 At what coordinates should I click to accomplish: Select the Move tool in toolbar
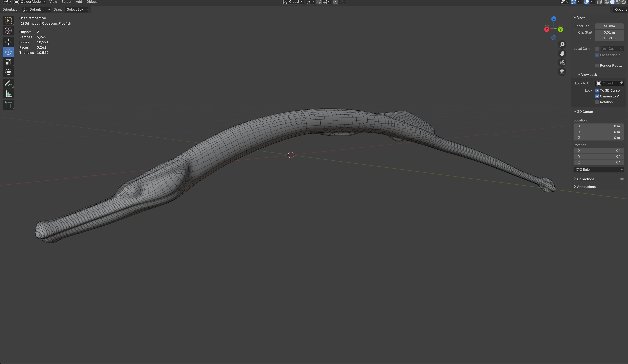(8, 42)
